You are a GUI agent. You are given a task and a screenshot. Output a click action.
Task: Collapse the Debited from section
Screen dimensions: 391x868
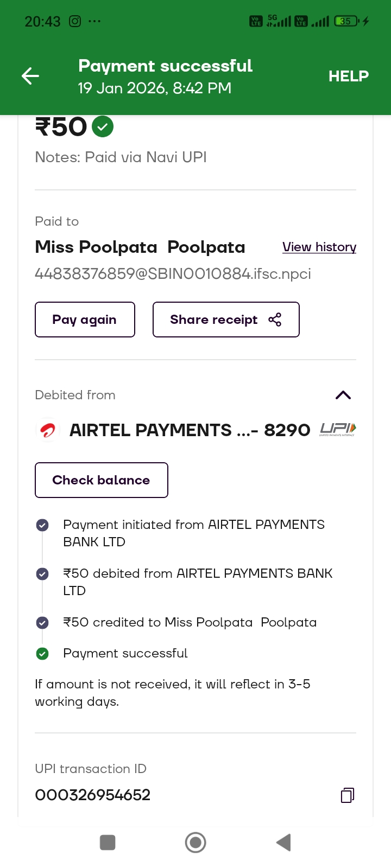(343, 395)
